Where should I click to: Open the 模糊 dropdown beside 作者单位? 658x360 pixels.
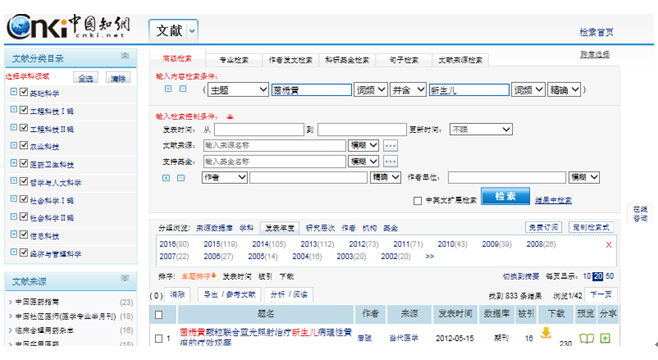click(x=584, y=177)
